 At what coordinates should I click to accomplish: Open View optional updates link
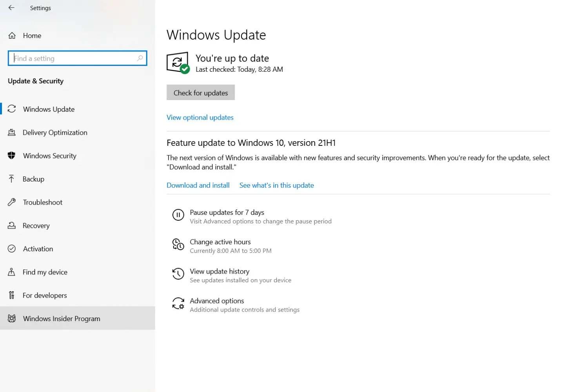(200, 117)
